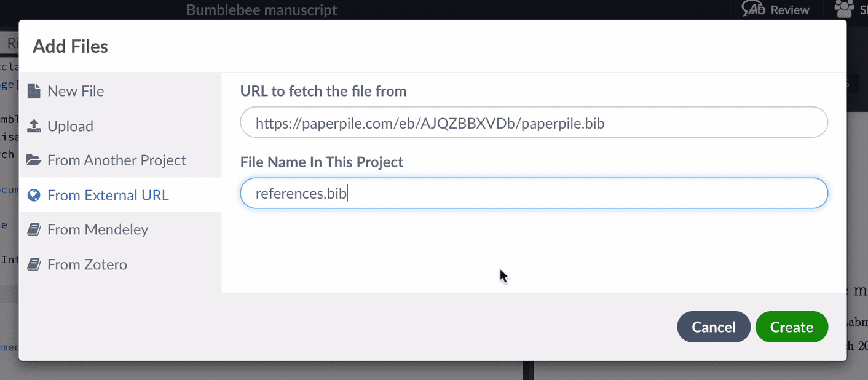Screen dimensions: 868x380
Task: Click the globe icon for From External URL
Action: point(34,196)
